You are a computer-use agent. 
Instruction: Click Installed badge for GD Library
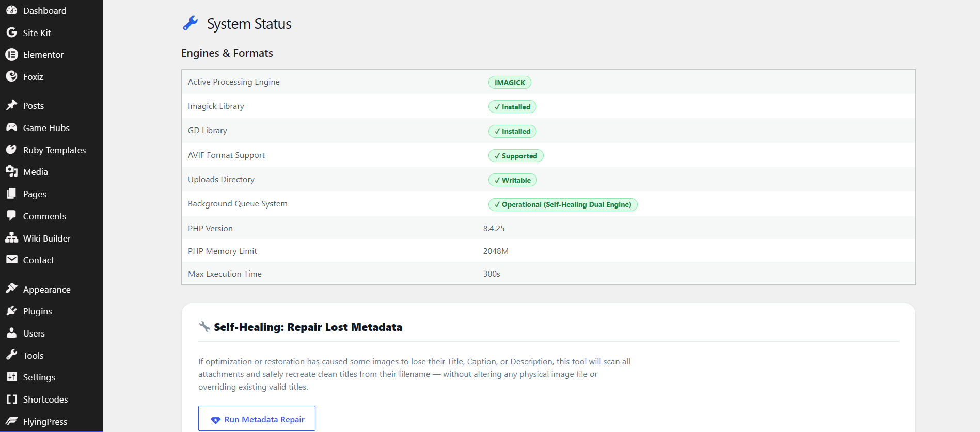tap(512, 131)
